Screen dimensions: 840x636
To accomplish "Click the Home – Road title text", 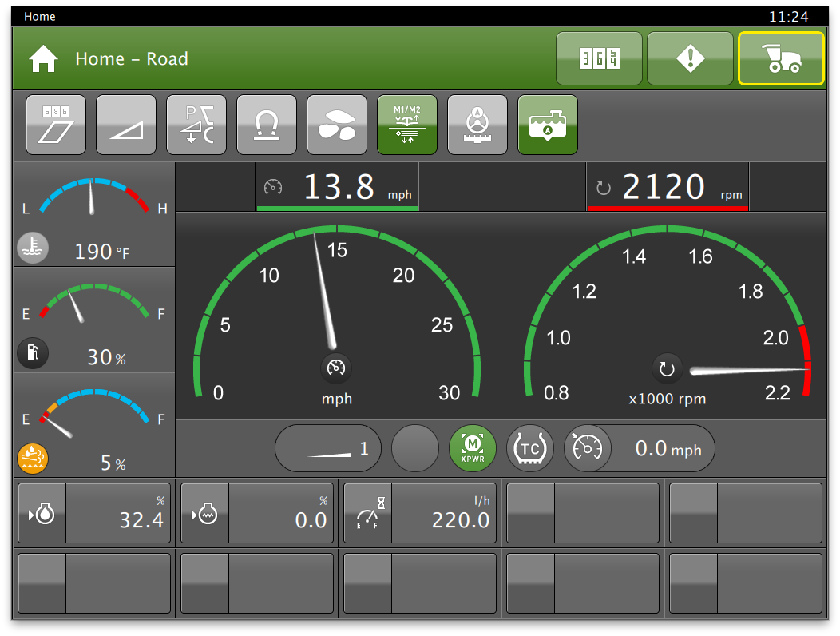I will pos(132,58).
